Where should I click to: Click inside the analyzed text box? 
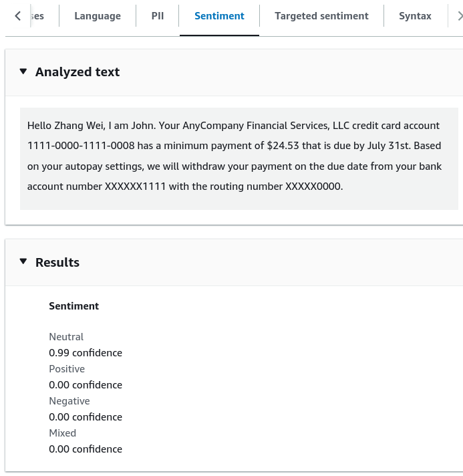[239, 158]
